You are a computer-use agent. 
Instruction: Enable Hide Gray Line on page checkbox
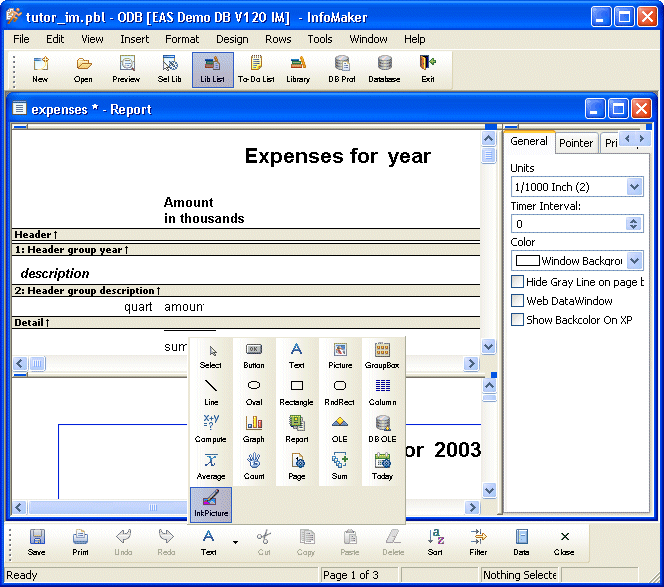point(517,282)
